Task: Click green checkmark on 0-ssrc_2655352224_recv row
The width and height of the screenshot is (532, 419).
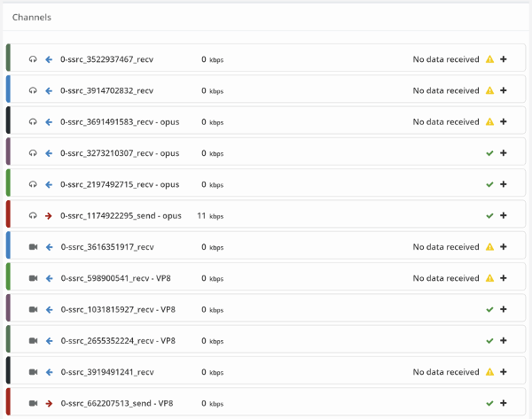Action: 489,341
